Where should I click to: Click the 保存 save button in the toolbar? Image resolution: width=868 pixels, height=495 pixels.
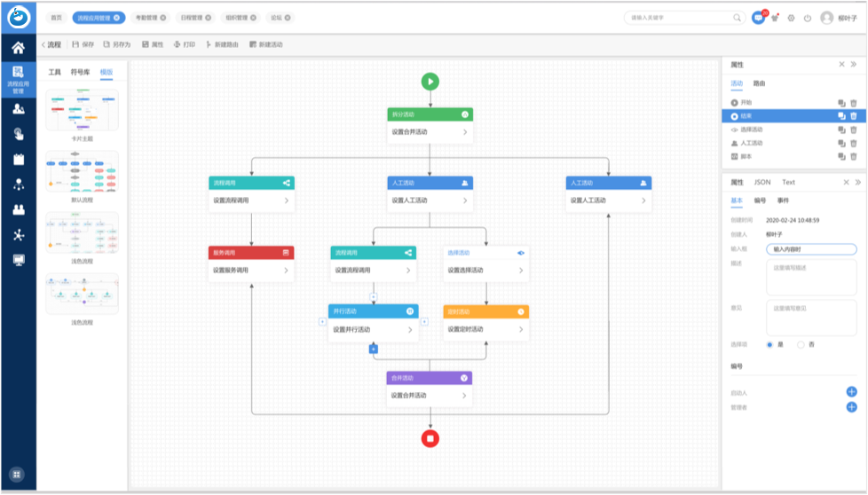tap(83, 44)
